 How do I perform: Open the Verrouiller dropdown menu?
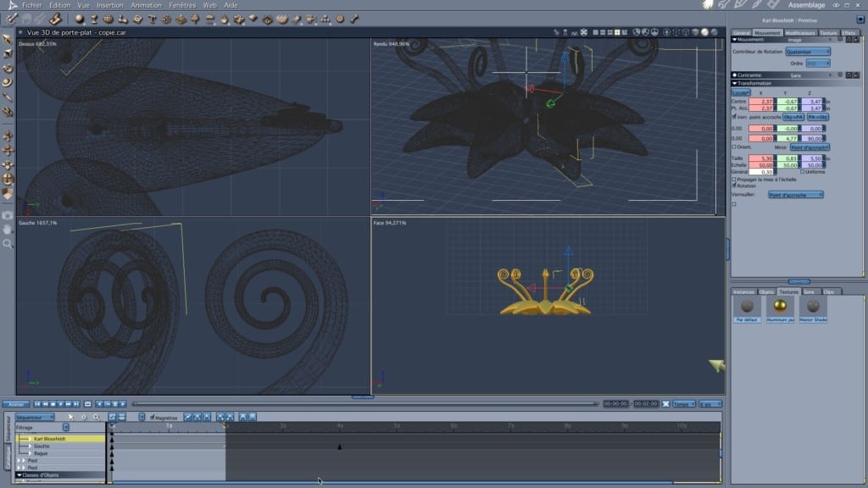tap(795, 195)
